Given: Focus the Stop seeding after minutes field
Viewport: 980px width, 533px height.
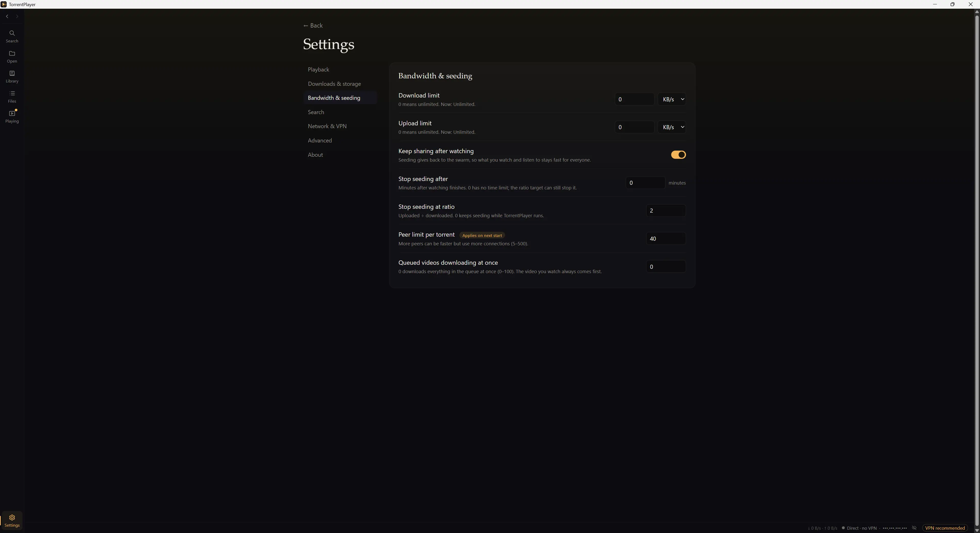Looking at the screenshot, I should (x=645, y=183).
